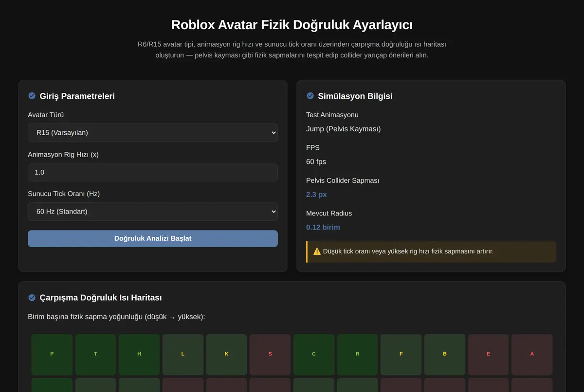
Task: Select the heatmap cell labeled T
Action: pyautogui.click(x=95, y=354)
